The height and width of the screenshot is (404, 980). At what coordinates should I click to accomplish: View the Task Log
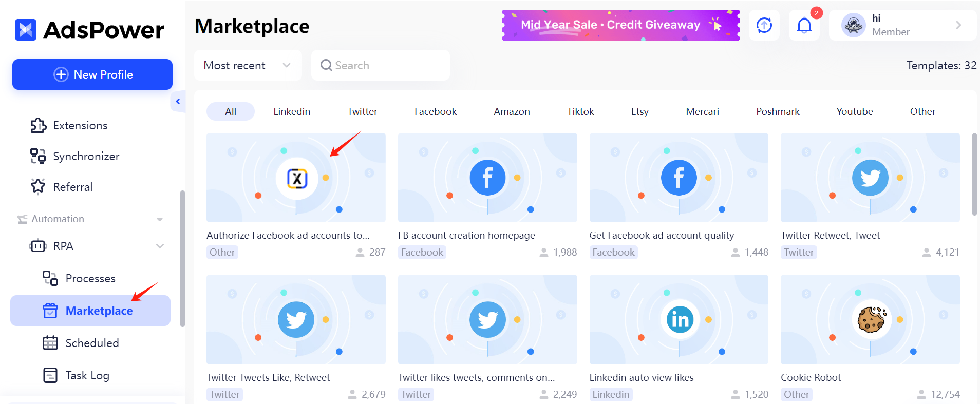click(87, 375)
